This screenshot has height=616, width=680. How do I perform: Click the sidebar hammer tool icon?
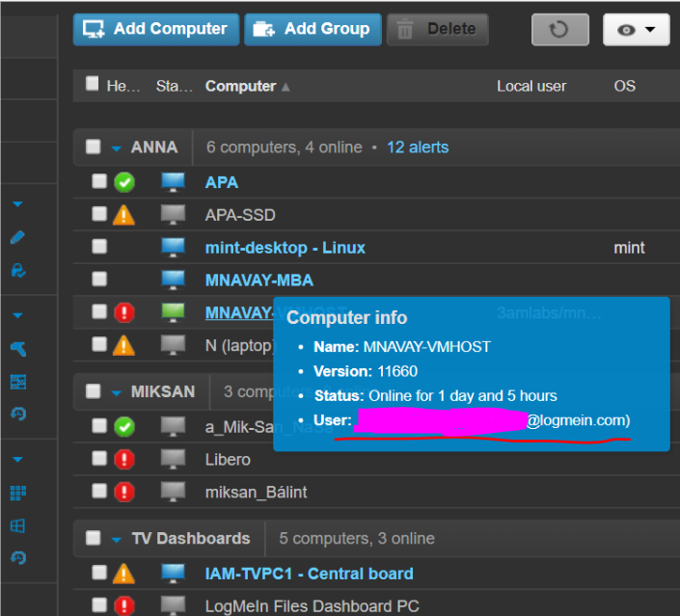coord(18,349)
